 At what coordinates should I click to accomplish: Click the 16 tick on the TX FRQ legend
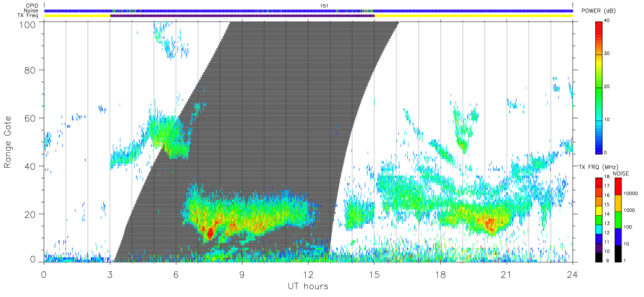(x=607, y=195)
